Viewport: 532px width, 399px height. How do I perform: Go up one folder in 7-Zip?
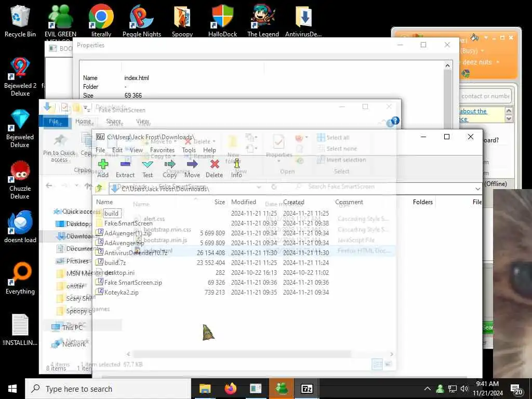click(x=99, y=188)
